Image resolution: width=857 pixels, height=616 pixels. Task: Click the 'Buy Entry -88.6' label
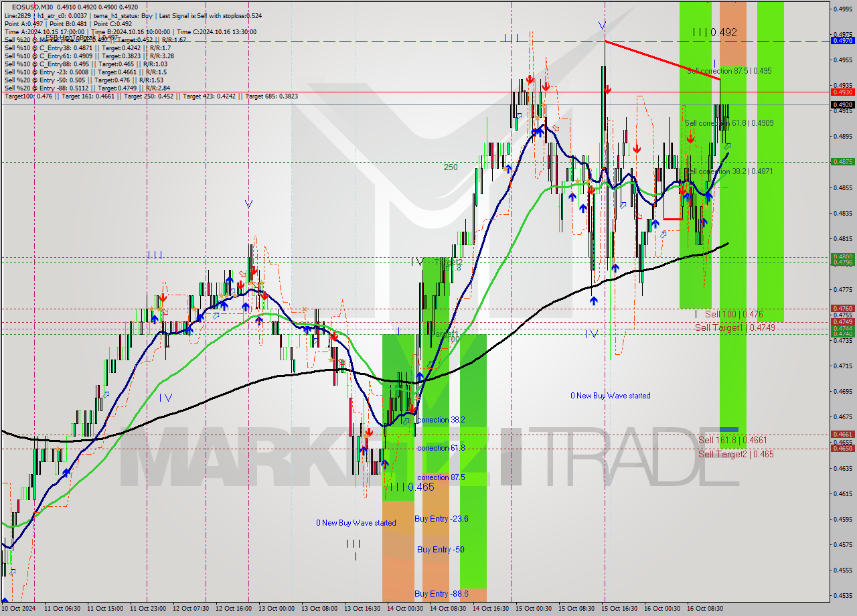[441, 594]
